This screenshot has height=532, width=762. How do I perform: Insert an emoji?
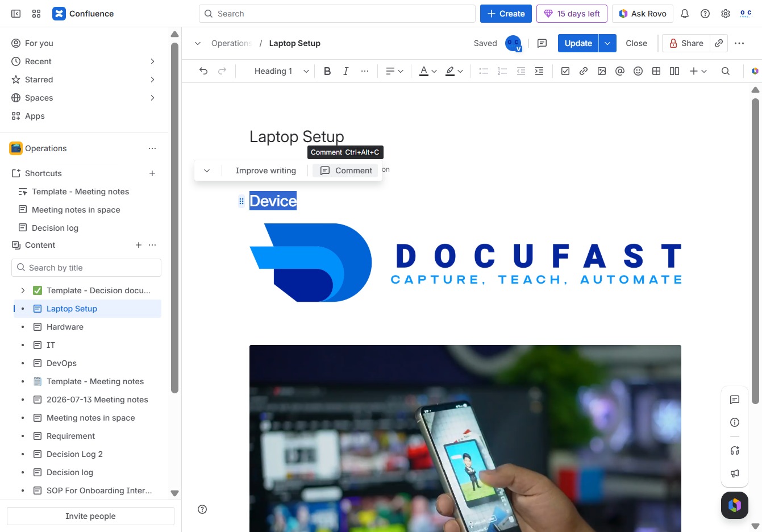[638, 71]
